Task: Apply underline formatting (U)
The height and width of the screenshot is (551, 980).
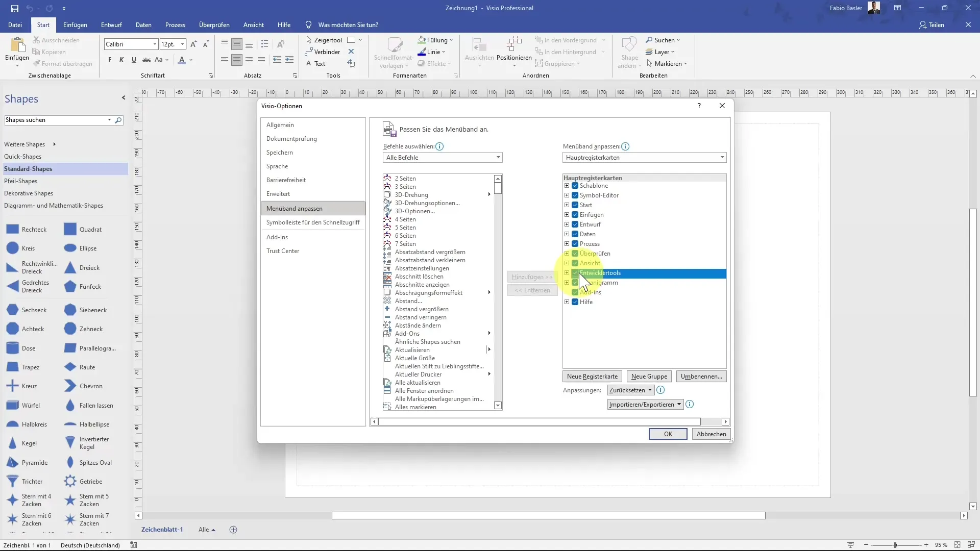Action: [x=134, y=60]
